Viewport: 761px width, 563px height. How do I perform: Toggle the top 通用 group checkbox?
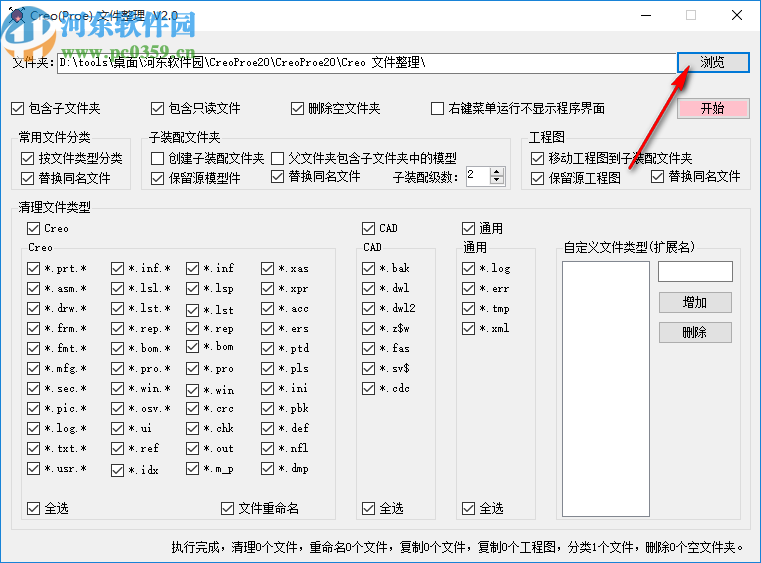[468, 228]
